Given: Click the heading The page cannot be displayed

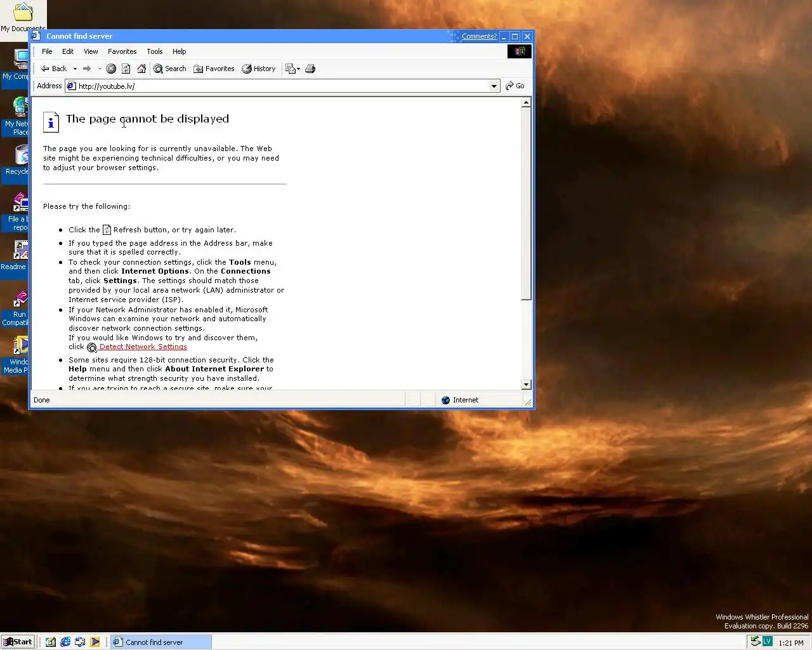Looking at the screenshot, I should coord(147,119).
